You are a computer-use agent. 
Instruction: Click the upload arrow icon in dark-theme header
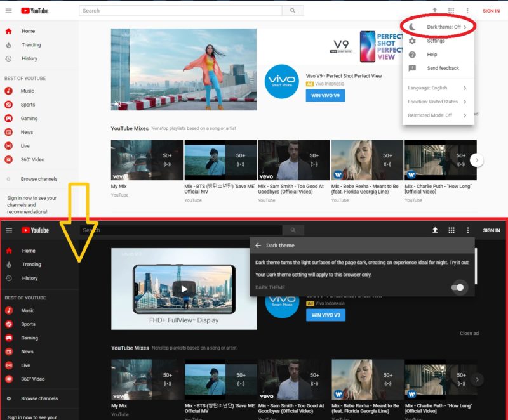(435, 230)
